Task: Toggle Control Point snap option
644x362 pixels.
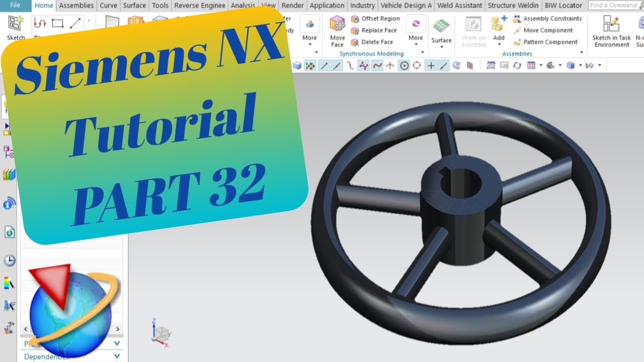Action: (350, 66)
